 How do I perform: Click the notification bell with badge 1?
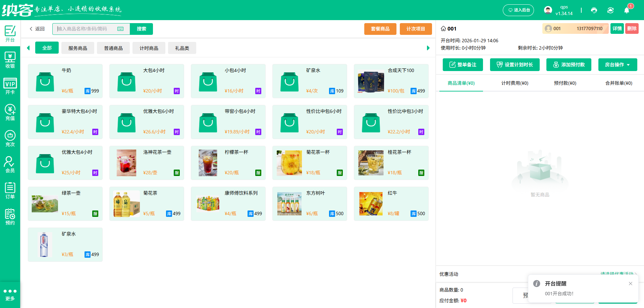click(x=627, y=10)
